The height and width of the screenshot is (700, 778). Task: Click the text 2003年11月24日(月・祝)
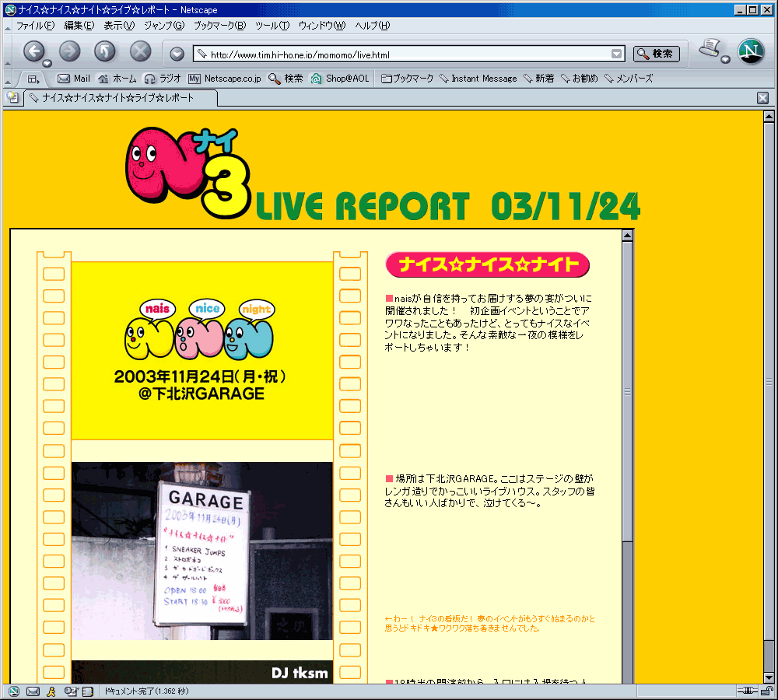tap(199, 376)
